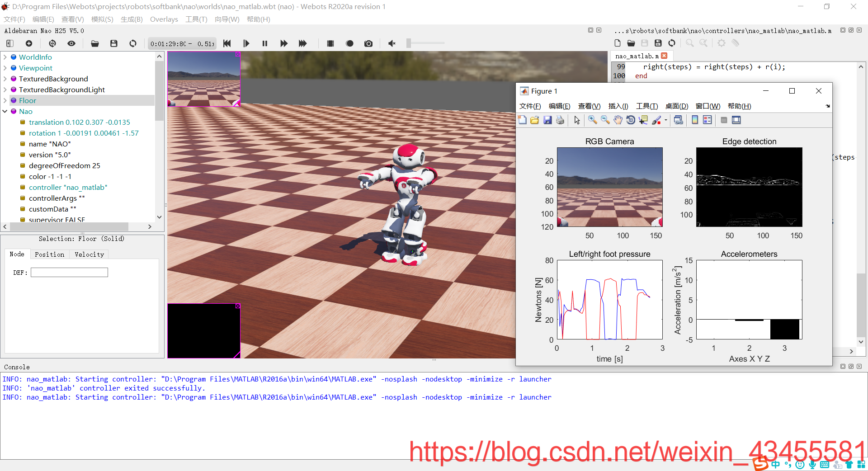Revert the nao_matlab.m file in the editor
This screenshot has height=471, width=868.
tap(672, 43)
